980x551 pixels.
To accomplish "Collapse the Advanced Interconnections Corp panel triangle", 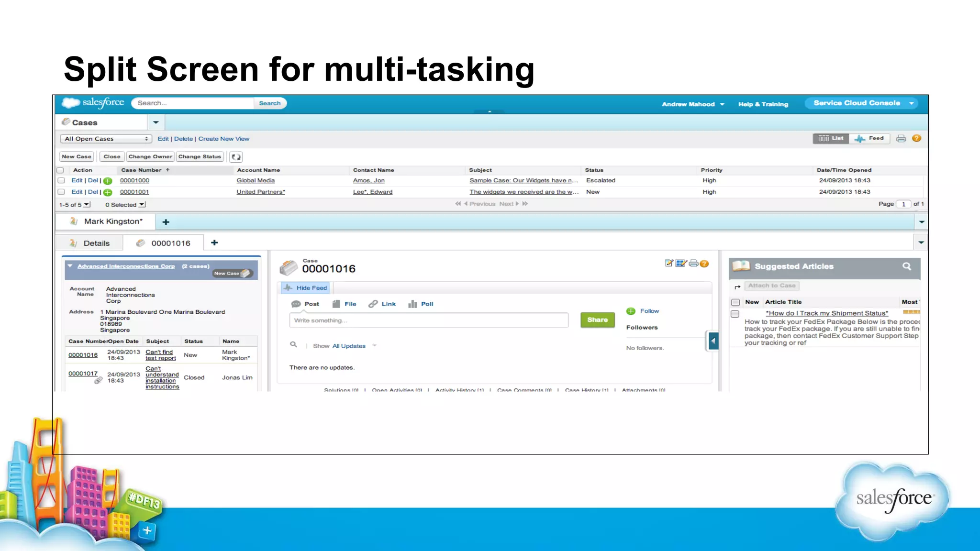I will coord(70,266).
